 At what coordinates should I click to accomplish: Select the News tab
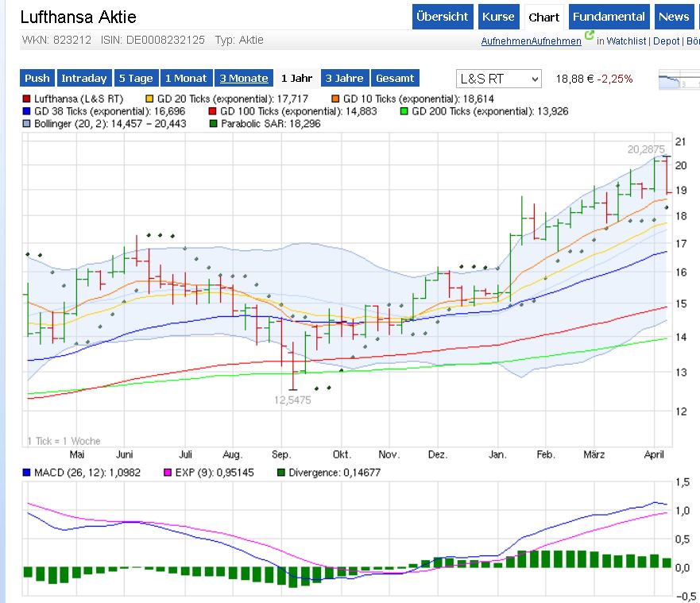coord(674,17)
